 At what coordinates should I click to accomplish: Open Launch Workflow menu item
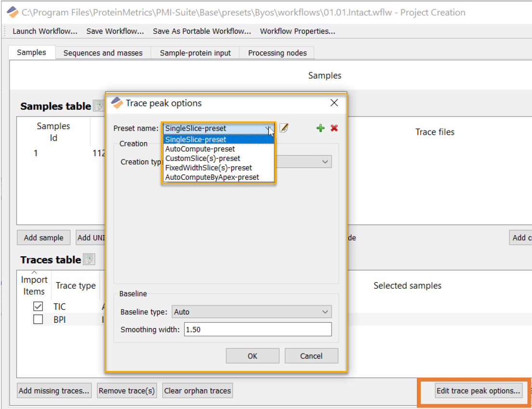click(x=45, y=31)
